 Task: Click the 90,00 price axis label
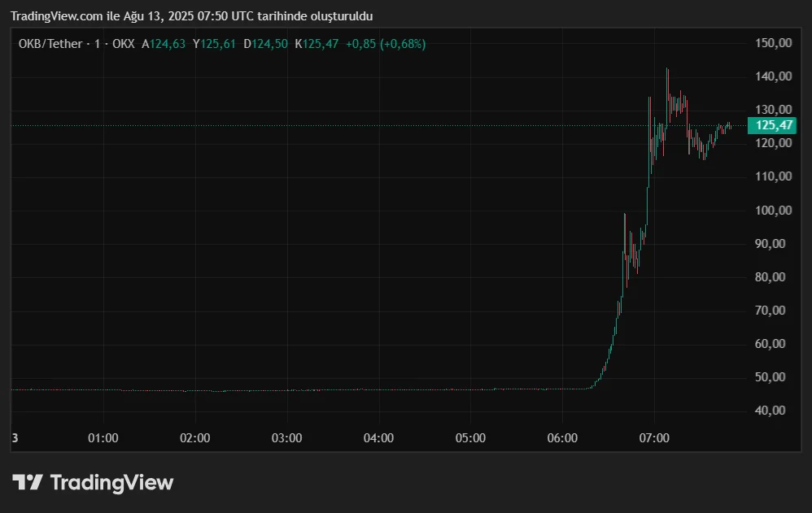tap(770, 244)
